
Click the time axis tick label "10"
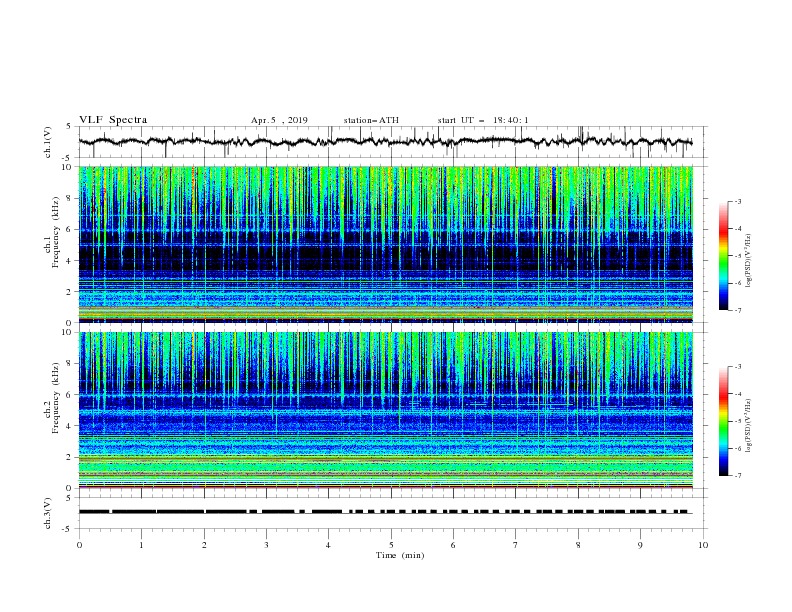tap(703, 545)
